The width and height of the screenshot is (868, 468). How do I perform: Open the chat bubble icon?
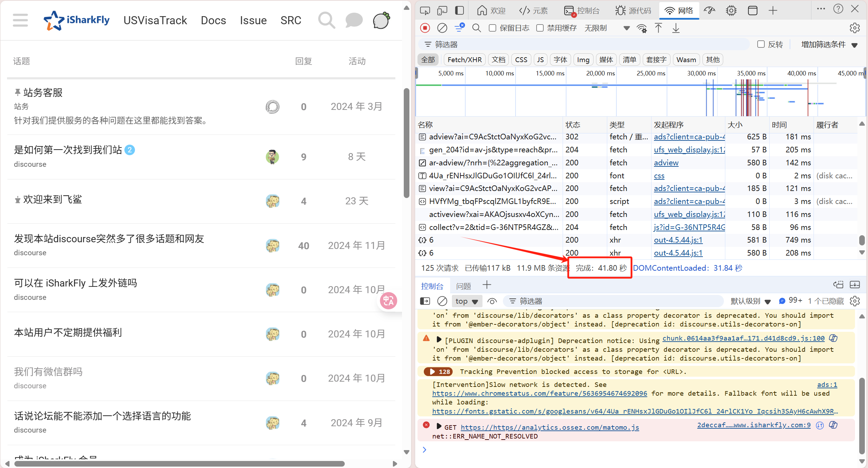pyautogui.click(x=354, y=20)
